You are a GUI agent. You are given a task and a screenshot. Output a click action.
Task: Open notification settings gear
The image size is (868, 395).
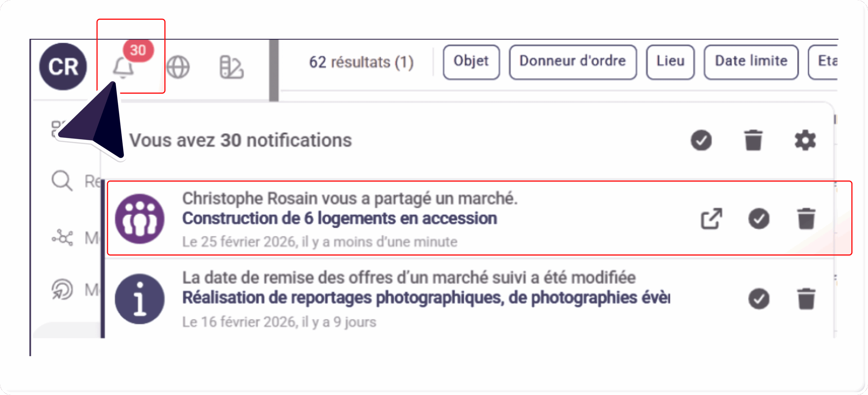click(x=805, y=140)
